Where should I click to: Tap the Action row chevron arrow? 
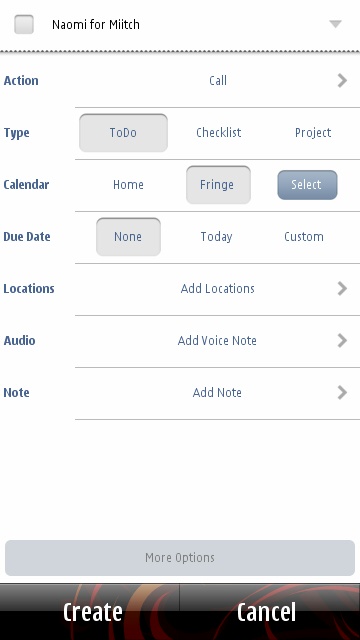click(x=342, y=80)
